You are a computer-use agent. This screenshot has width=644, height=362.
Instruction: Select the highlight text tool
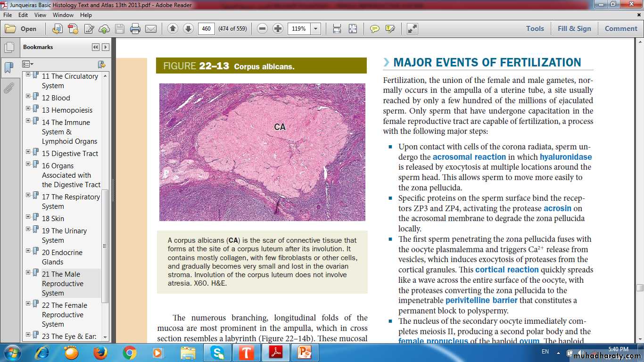(x=390, y=29)
